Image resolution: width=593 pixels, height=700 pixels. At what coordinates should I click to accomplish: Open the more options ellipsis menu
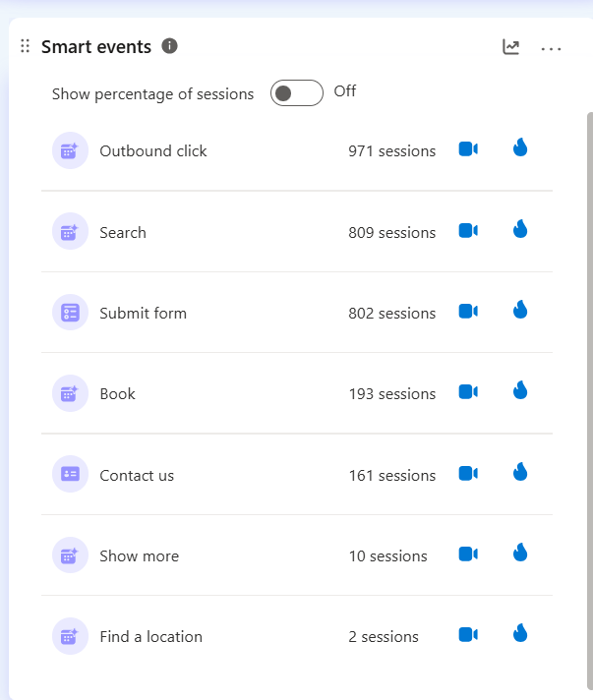tap(551, 48)
